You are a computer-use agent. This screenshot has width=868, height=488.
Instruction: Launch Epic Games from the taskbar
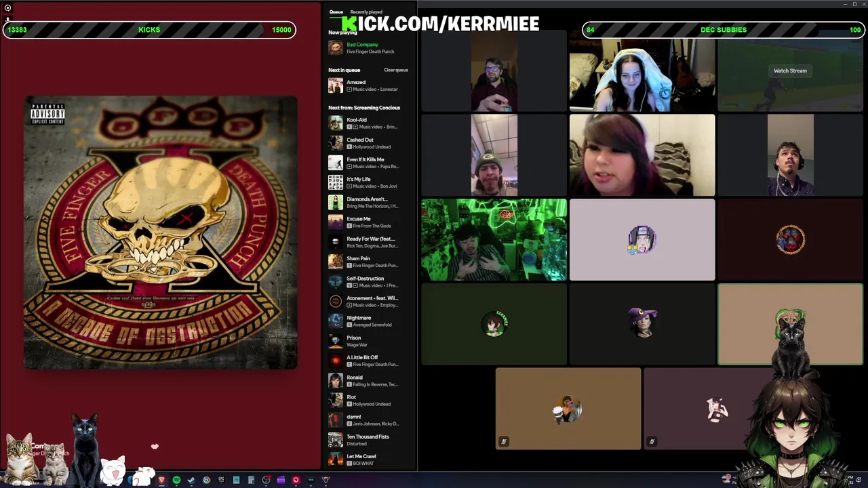pyautogui.click(x=221, y=481)
